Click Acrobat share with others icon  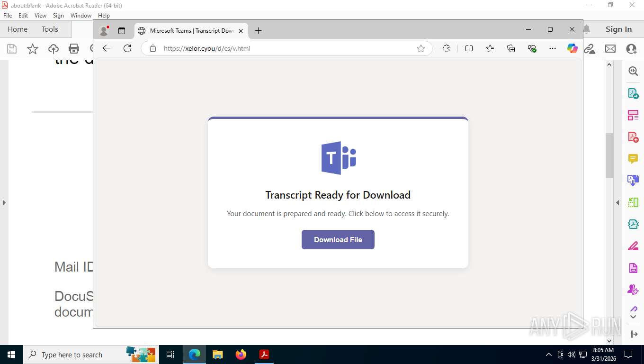(631, 49)
